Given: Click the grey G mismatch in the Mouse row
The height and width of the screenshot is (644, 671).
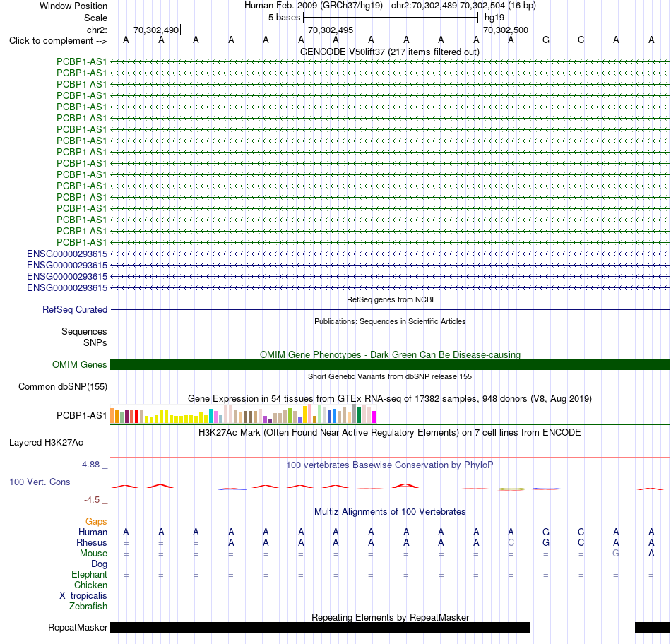Looking at the screenshot, I should [x=616, y=554].
